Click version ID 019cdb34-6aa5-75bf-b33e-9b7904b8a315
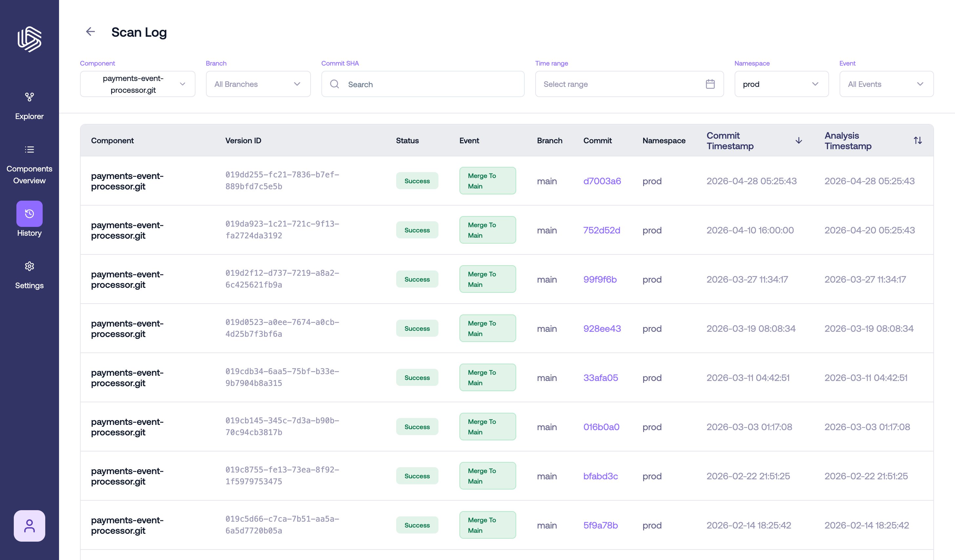This screenshot has height=560, width=955. pyautogui.click(x=282, y=377)
